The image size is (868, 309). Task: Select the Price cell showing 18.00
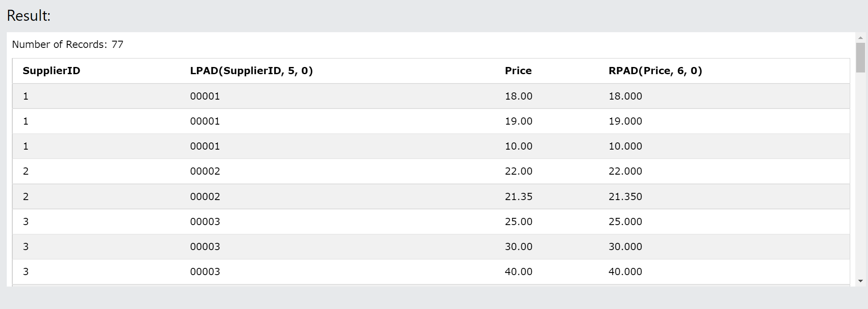pos(519,96)
